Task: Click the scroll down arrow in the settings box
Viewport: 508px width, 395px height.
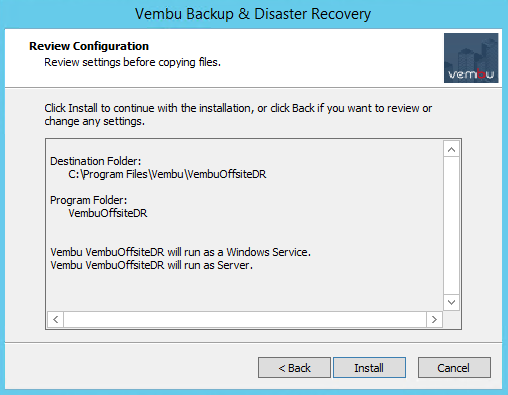Action: [451, 302]
